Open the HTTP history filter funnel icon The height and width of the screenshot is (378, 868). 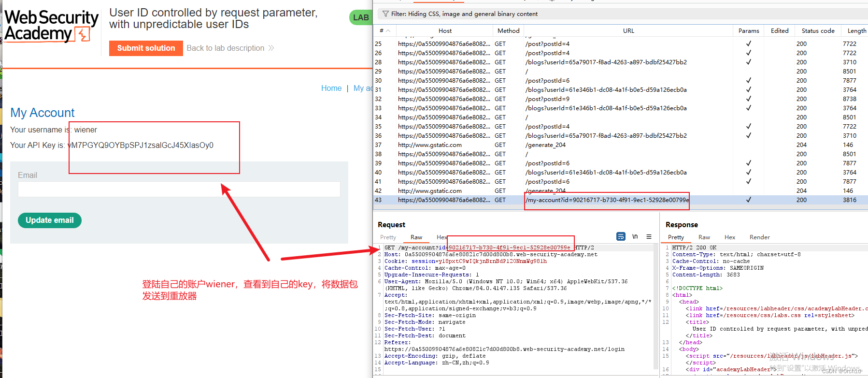click(385, 14)
